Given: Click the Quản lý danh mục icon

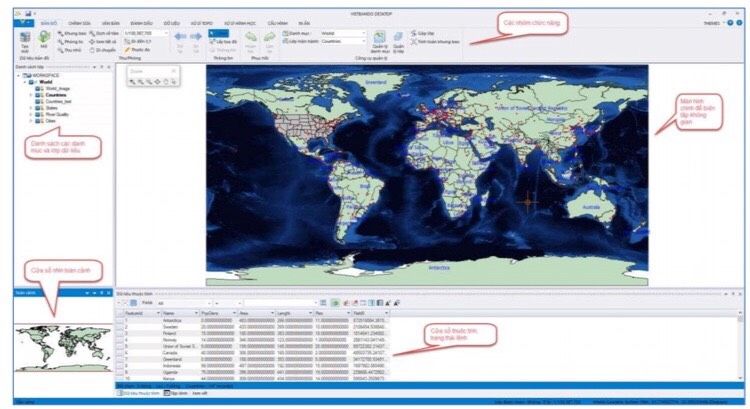Looking at the screenshot, I should pos(379,39).
